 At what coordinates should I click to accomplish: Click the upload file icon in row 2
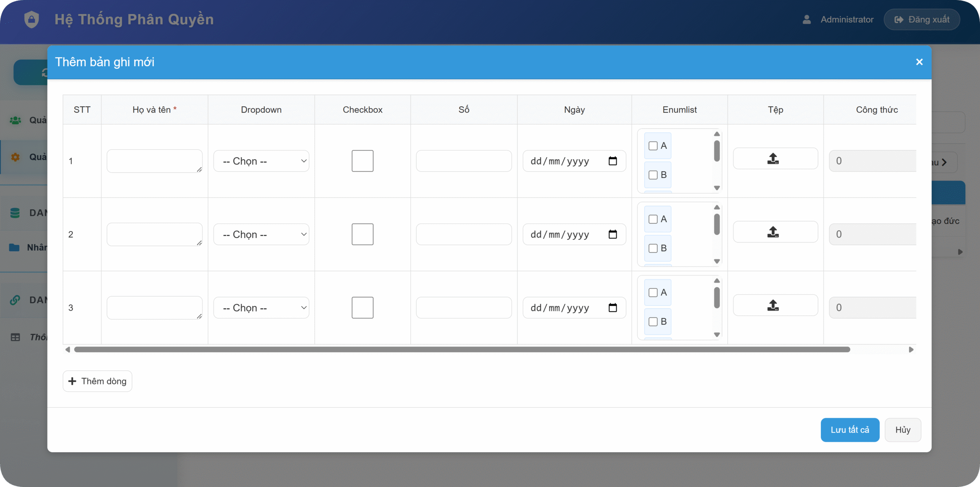(x=773, y=232)
